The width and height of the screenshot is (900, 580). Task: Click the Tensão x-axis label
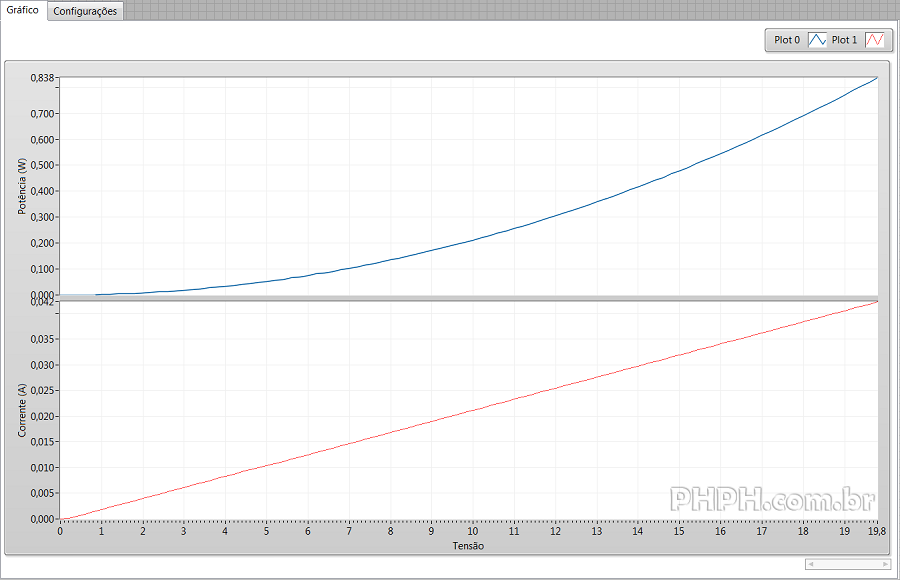(468, 546)
